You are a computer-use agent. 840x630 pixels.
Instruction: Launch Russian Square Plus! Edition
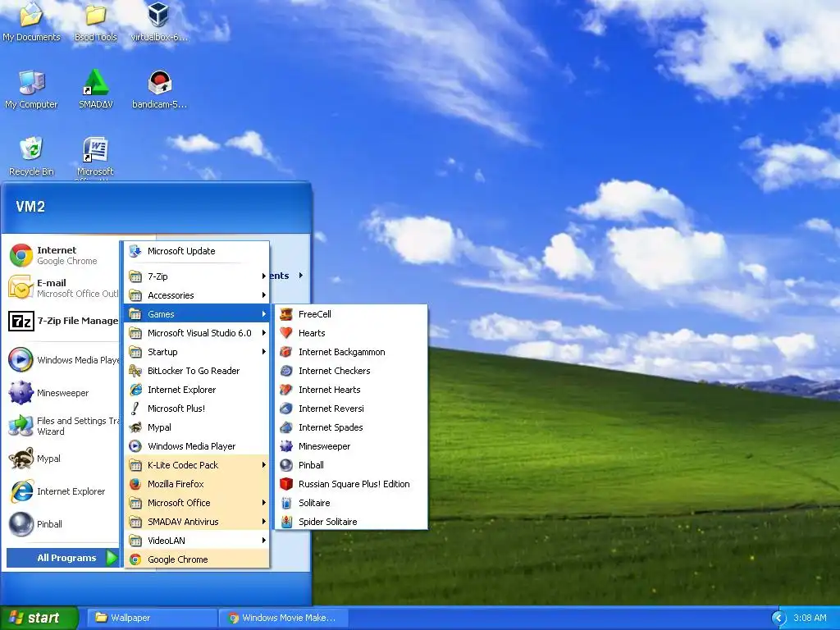351,484
